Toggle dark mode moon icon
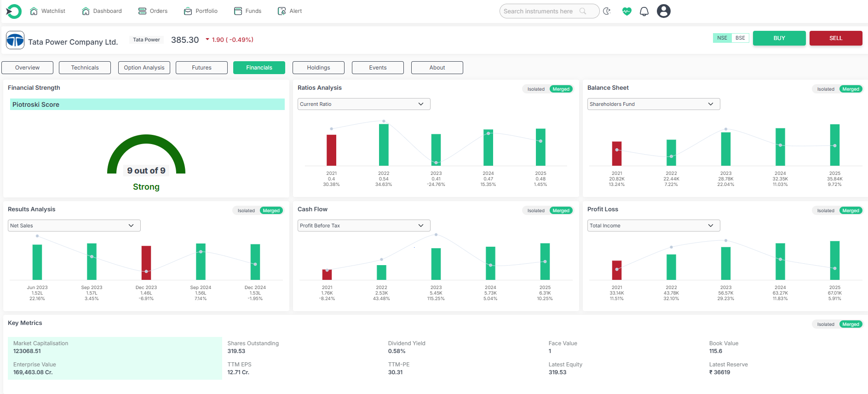Image resolution: width=868 pixels, height=394 pixels. (x=607, y=11)
